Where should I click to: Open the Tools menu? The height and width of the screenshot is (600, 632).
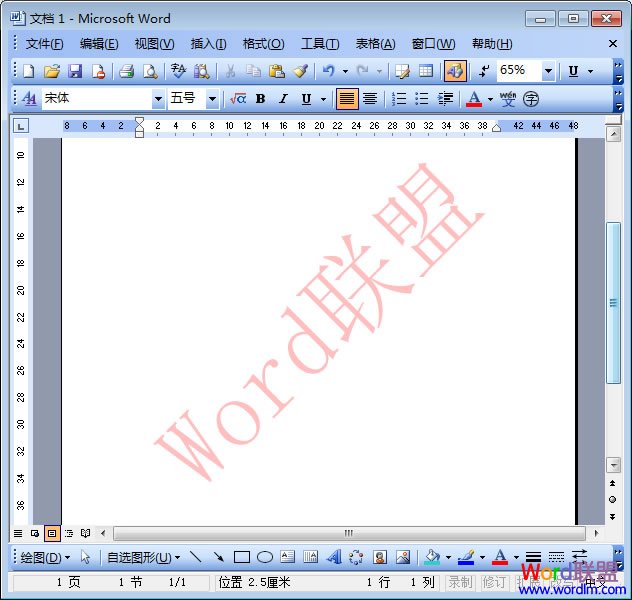320,44
